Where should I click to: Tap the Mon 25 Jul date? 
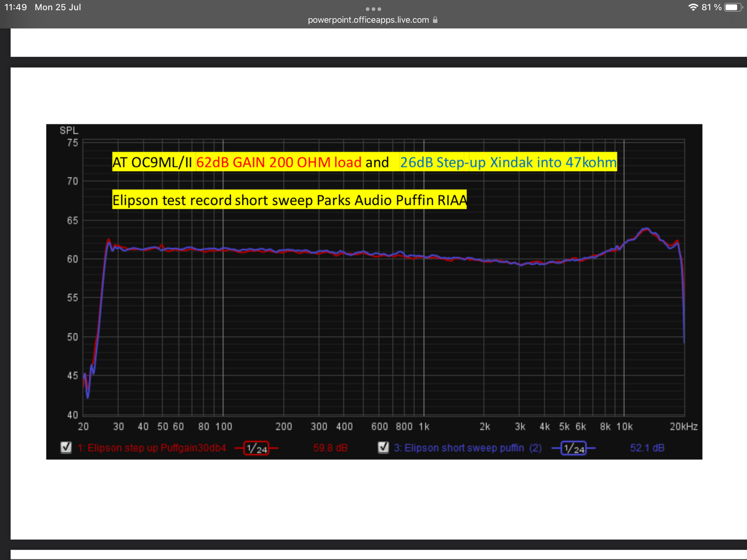click(x=58, y=7)
